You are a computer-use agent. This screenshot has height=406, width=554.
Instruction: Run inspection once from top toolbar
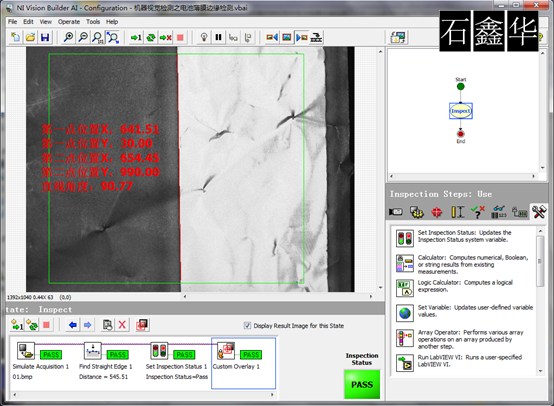(136, 37)
